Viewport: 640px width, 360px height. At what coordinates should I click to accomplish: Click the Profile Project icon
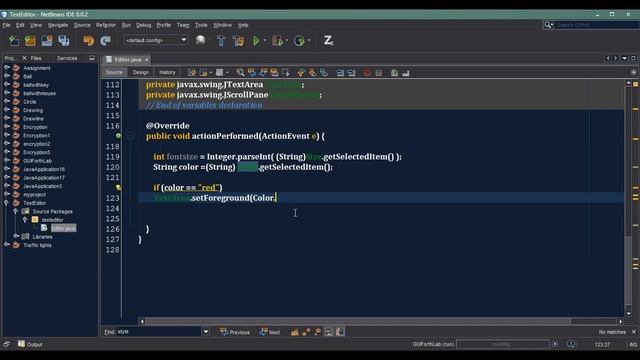click(x=299, y=40)
